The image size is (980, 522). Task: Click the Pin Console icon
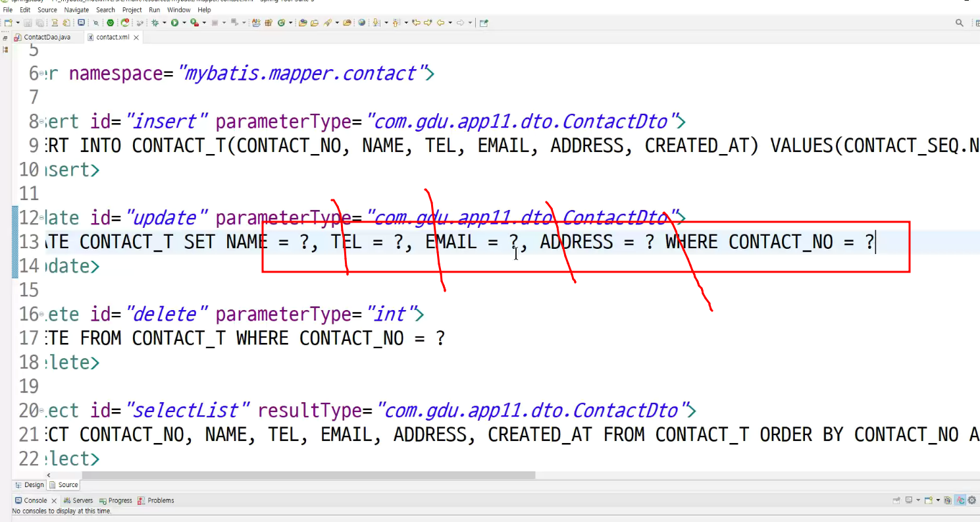click(896, 500)
